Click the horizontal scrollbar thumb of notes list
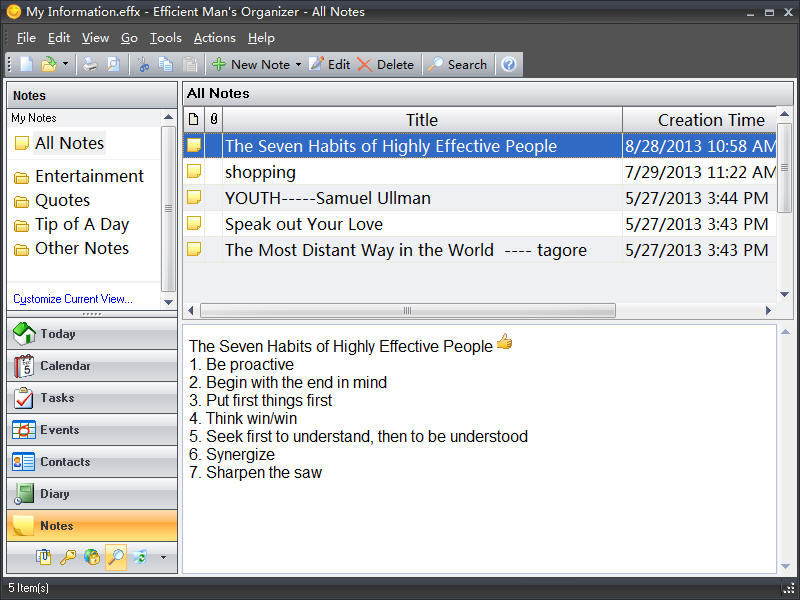The height and width of the screenshot is (600, 800). 408,311
